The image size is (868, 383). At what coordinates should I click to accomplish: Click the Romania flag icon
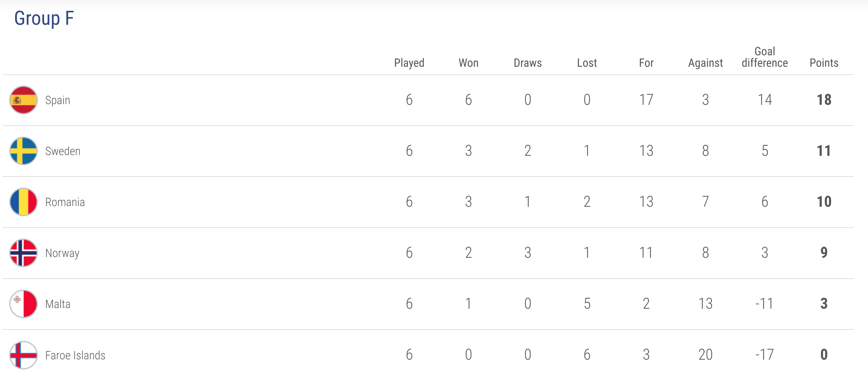[23, 202]
